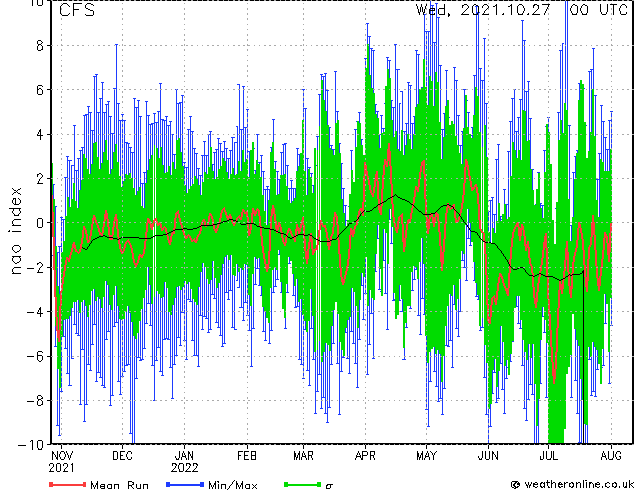Click the y-axis value 2
Image resolution: width=634 pixels, height=490 pixels.
pos(40,179)
